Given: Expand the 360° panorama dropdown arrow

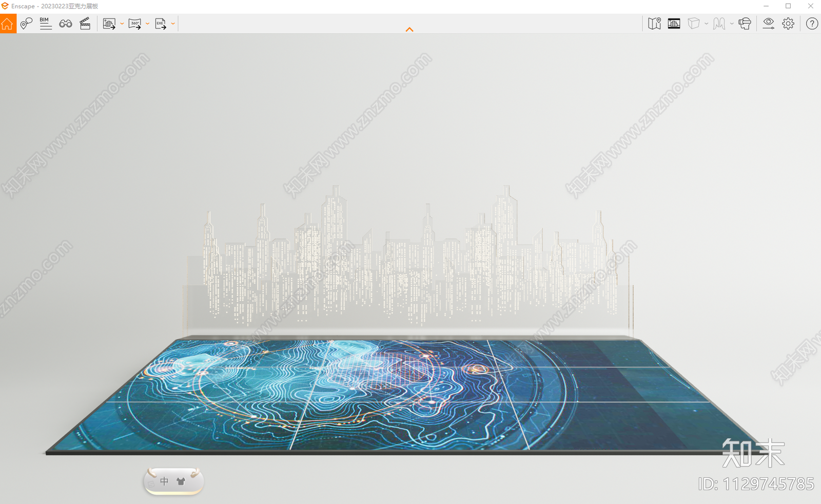Looking at the screenshot, I should coord(147,24).
